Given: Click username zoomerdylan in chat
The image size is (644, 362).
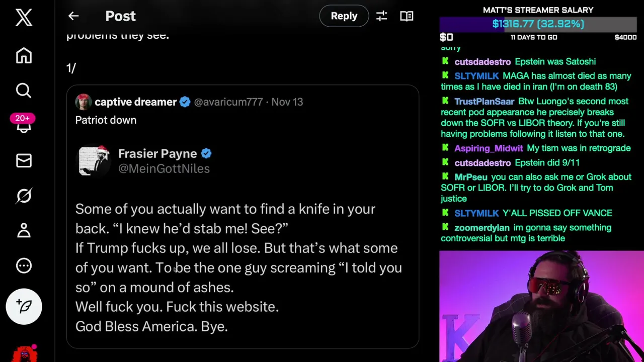Looking at the screenshot, I should pyautogui.click(x=481, y=228).
